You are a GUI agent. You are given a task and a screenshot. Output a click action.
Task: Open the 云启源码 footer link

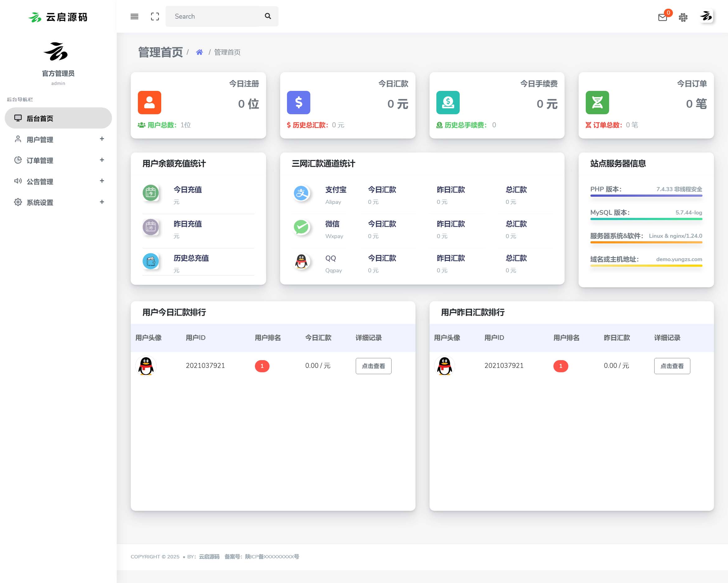(x=209, y=557)
